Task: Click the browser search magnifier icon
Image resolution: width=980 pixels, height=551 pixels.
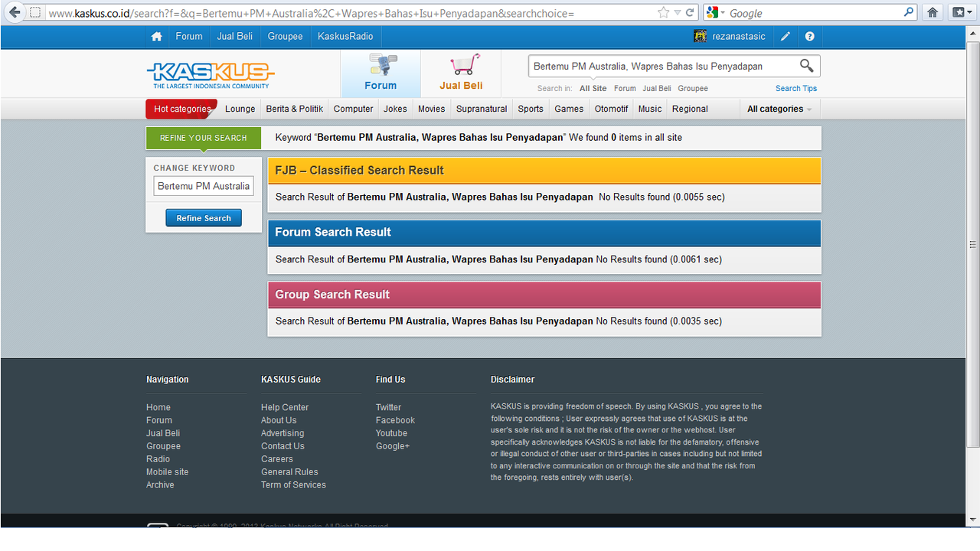Action: [909, 12]
